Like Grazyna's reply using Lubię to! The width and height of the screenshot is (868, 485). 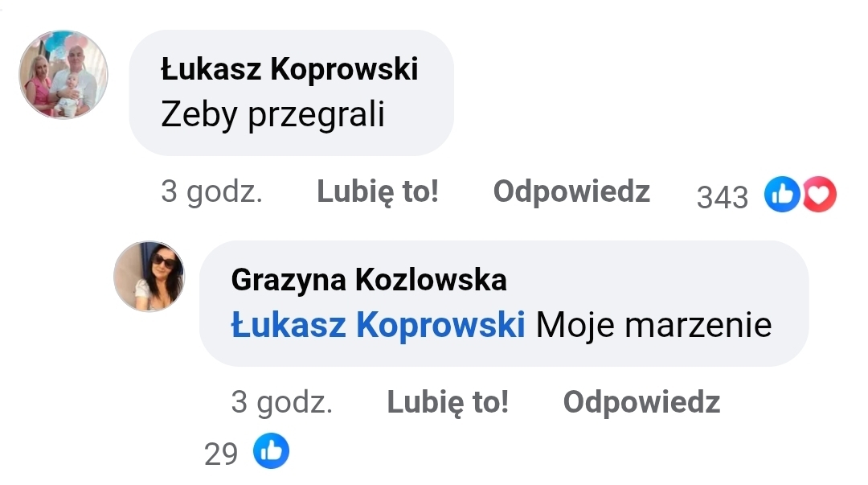point(448,402)
